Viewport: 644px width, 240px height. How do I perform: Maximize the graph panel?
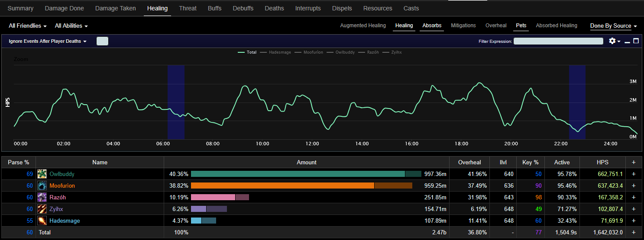(636, 41)
